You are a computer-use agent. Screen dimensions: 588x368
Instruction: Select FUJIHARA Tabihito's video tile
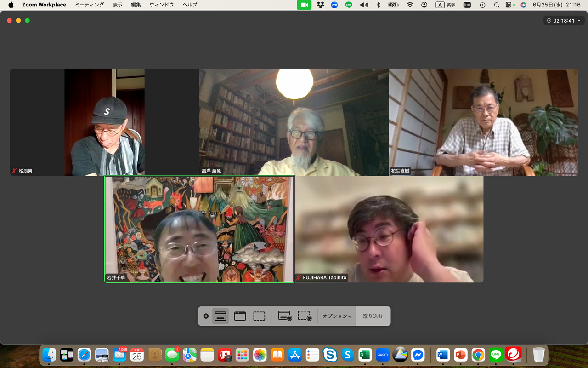[x=389, y=229]
